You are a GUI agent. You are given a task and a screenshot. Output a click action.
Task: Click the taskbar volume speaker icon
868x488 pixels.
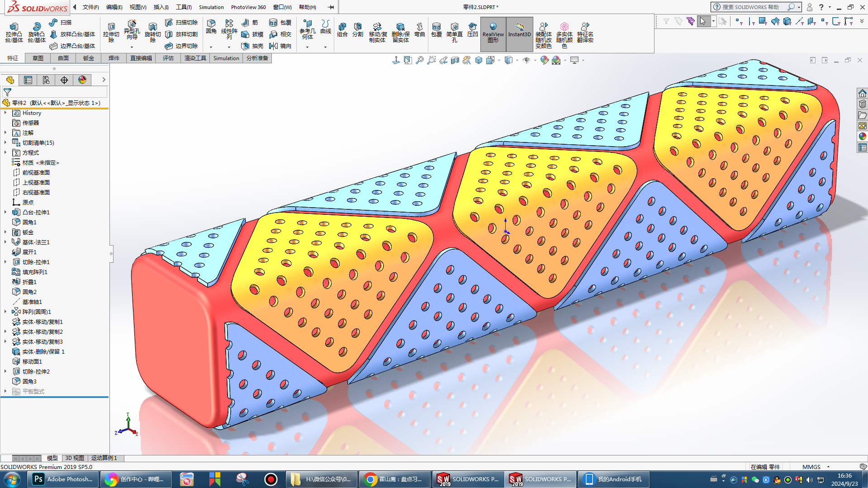coord(810,480)
